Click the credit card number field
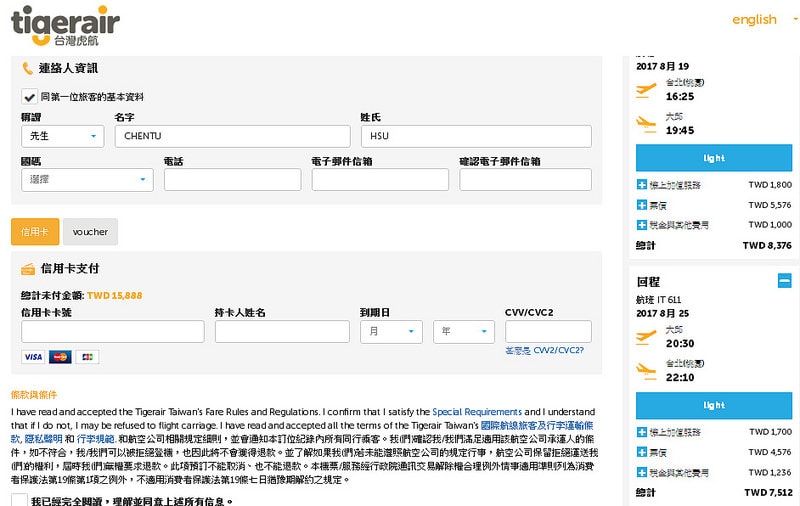The height and width of the screenshot is (506, 800). click(112, 331)
